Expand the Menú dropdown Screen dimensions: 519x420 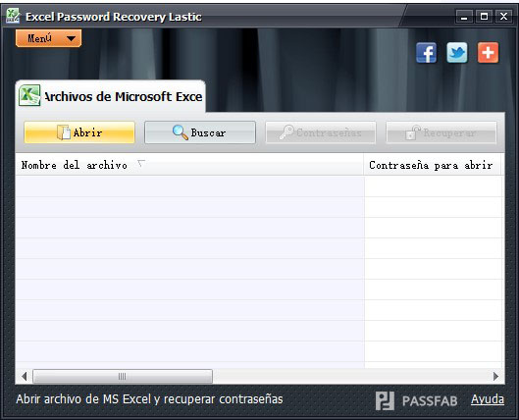click(48, 38)
